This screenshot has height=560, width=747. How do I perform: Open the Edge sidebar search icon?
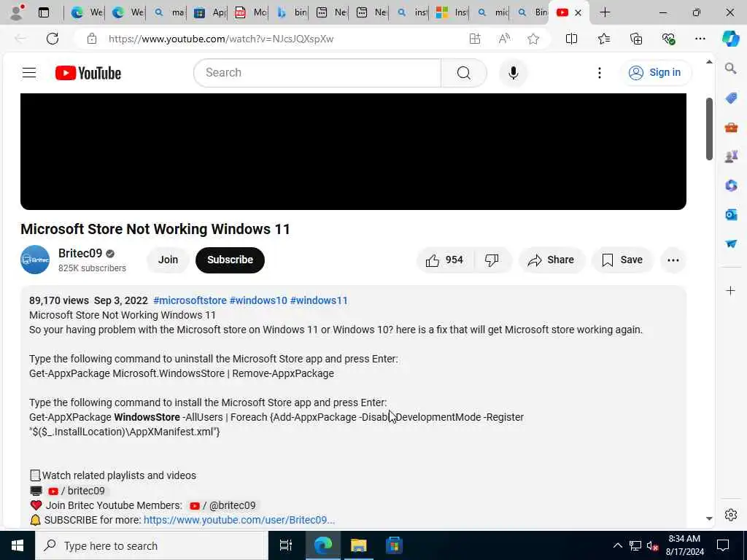pos(731,69)
